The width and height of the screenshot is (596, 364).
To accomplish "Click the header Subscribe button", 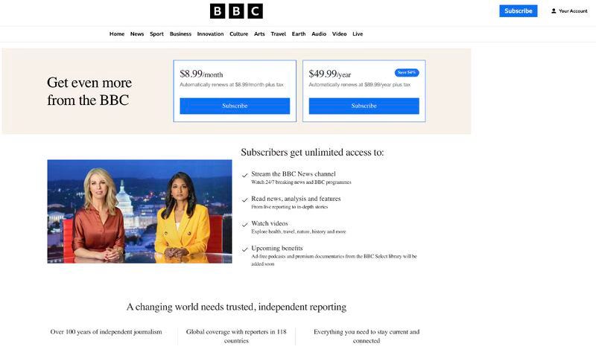I will pyautogui.click(x=518, y=11).
